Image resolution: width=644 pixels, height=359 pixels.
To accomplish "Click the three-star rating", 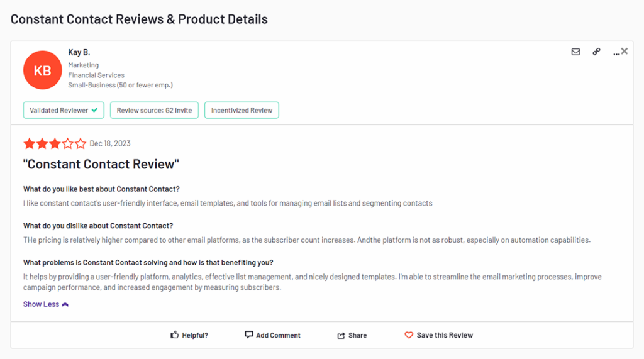I will click(x=55, y=144).
